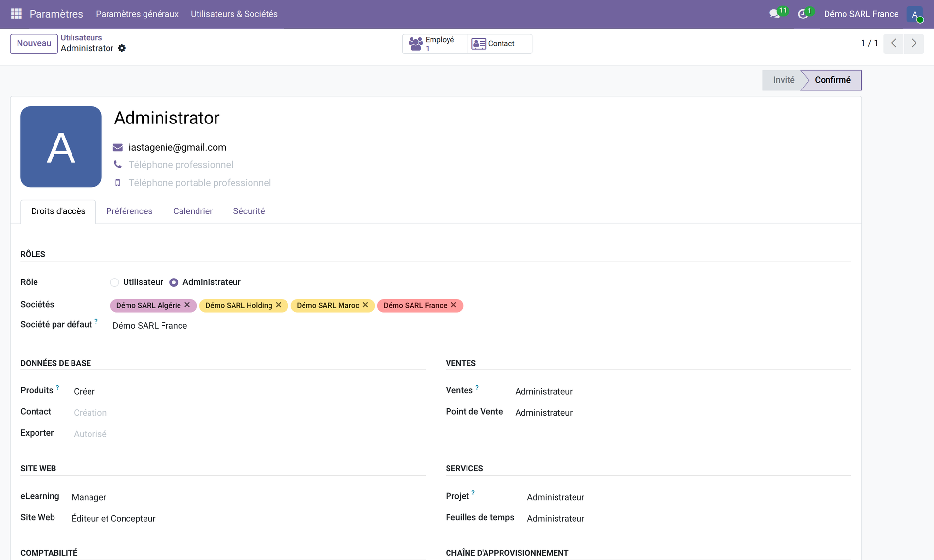The height and width of the screenshot is (560, 934).
Task: Remove Démo SARL Maroc tag
Action: (x=365, y=305)
